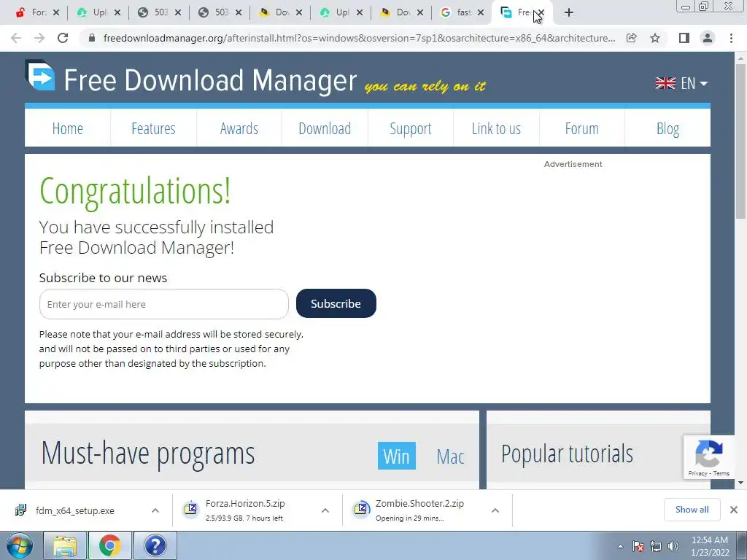Screen dimensions: 747x560
Task: Click the fdm_x64_setup.exe file icon
Action: pyautogui.click(x=20, y=510)
